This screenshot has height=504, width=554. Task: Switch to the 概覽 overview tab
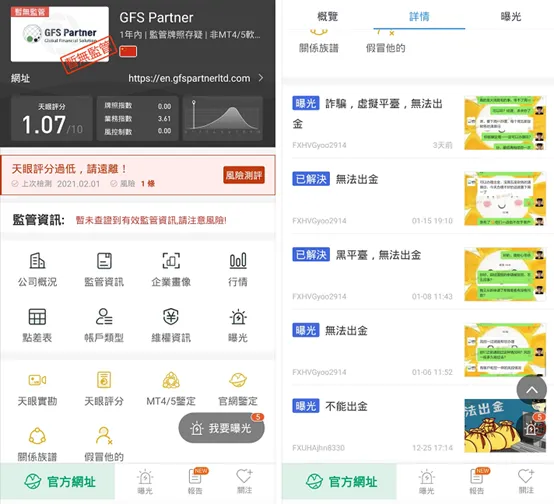pos(328,16)
